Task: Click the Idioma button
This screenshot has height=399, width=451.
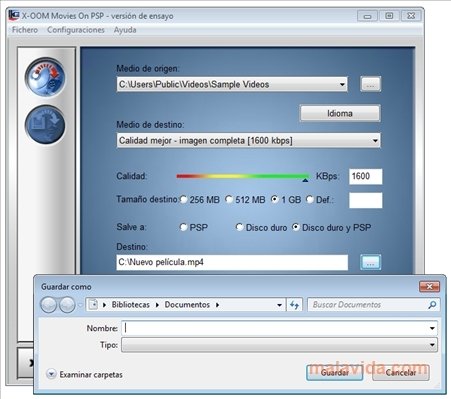Action: click(x=340, y=113)
